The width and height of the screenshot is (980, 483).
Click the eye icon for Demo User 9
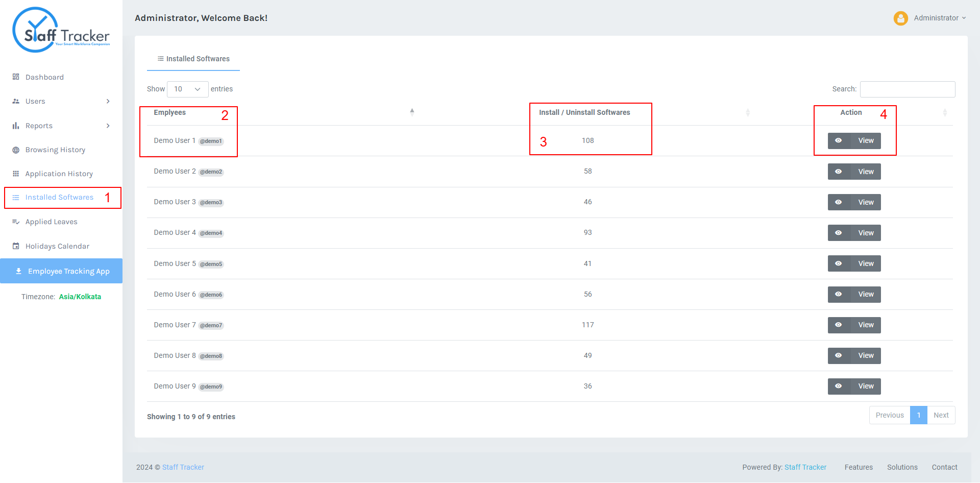click(x=839, y=386)
